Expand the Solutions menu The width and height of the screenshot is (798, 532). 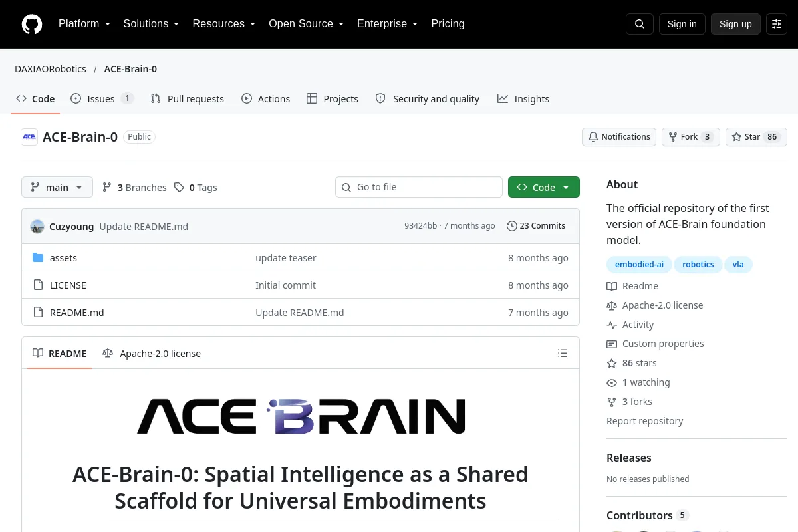click(151, 24)
